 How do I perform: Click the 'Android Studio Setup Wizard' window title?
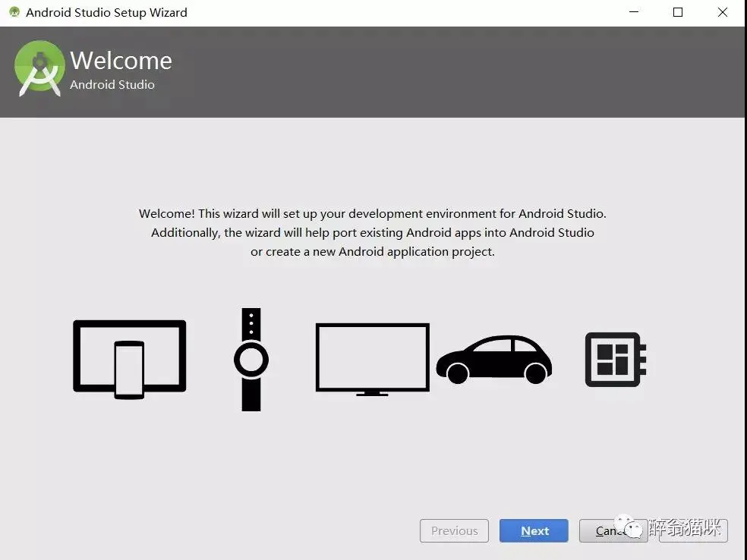[x=106, y=12]
